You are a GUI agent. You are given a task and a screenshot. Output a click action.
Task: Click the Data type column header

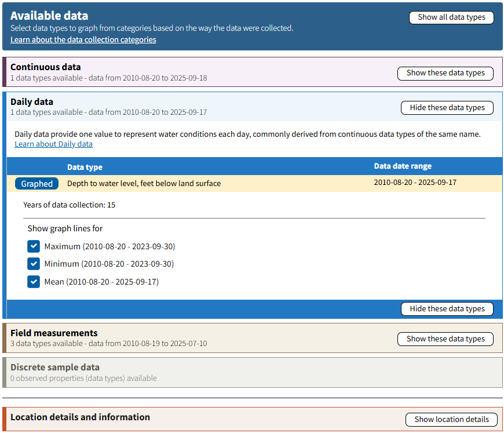tap(85, 166)
